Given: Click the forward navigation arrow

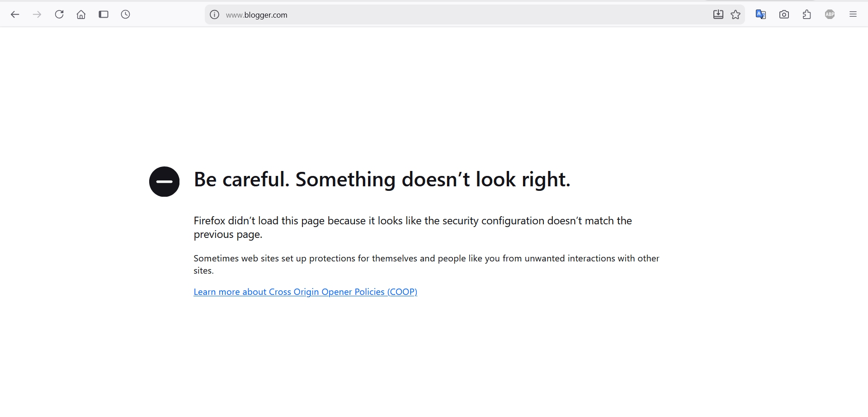Looking at the screenshot, I should pyautogui.click(x=37, y=14).
